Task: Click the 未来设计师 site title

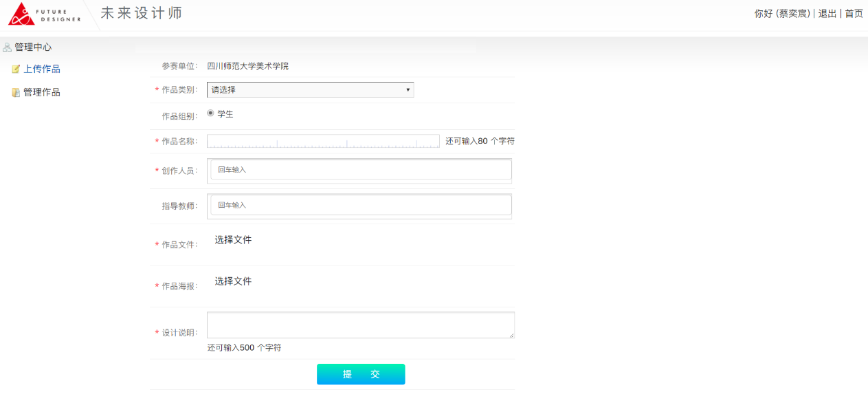Action: pyautogui.click(x=142, y=13)
